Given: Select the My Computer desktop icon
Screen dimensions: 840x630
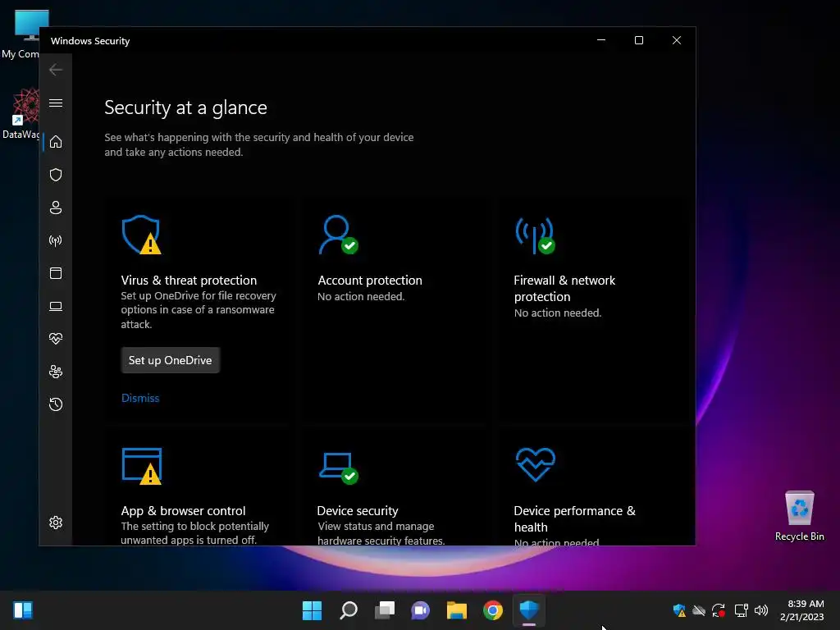Looking at the screenshot, I should [x=21, y=34].
